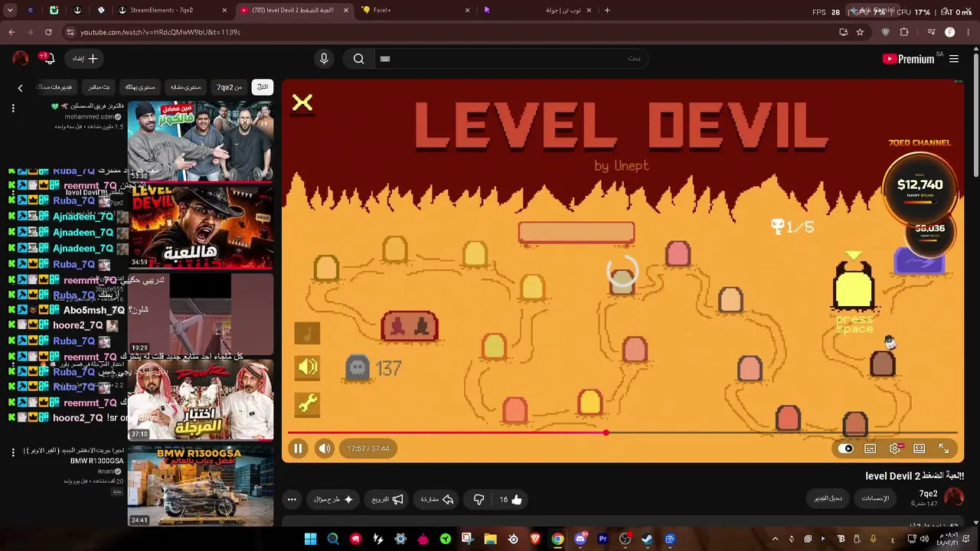This screenshot has height=551, width=980.
Task: Select the filter chip three left of 'من 7qe2'
Action: coord(99,87)
